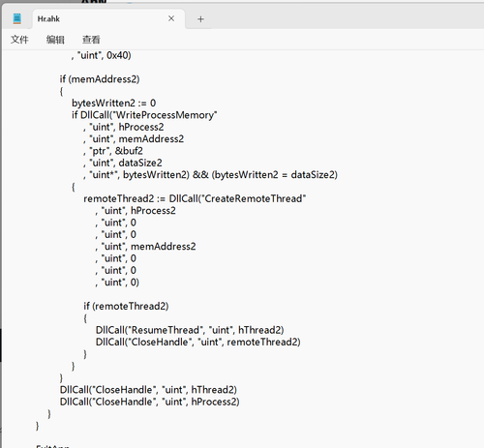
Task: Click the '"uint", dataSize2' line
Action: 123,163
